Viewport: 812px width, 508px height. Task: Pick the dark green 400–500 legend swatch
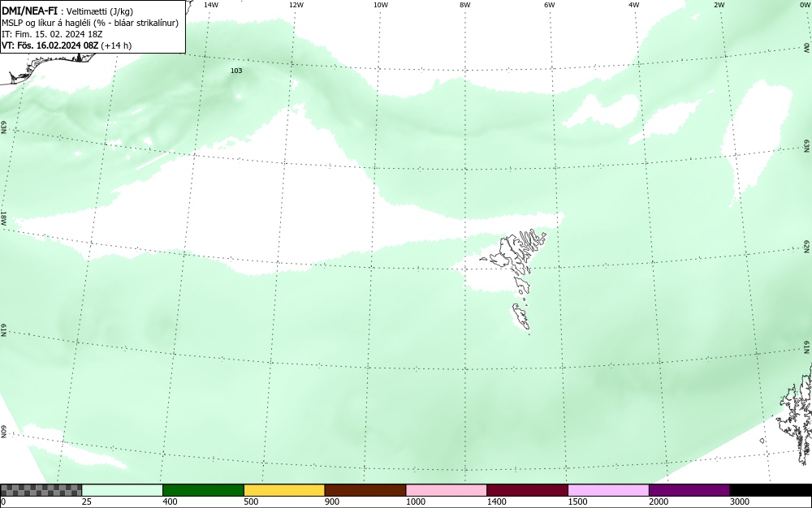pyautogui.click(x=203, y=490)
